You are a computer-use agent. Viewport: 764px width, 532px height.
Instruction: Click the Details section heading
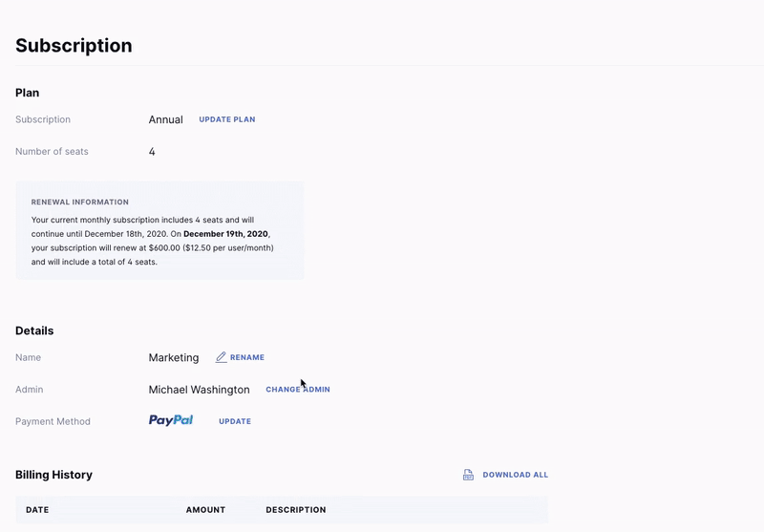[x=34, y=330]
